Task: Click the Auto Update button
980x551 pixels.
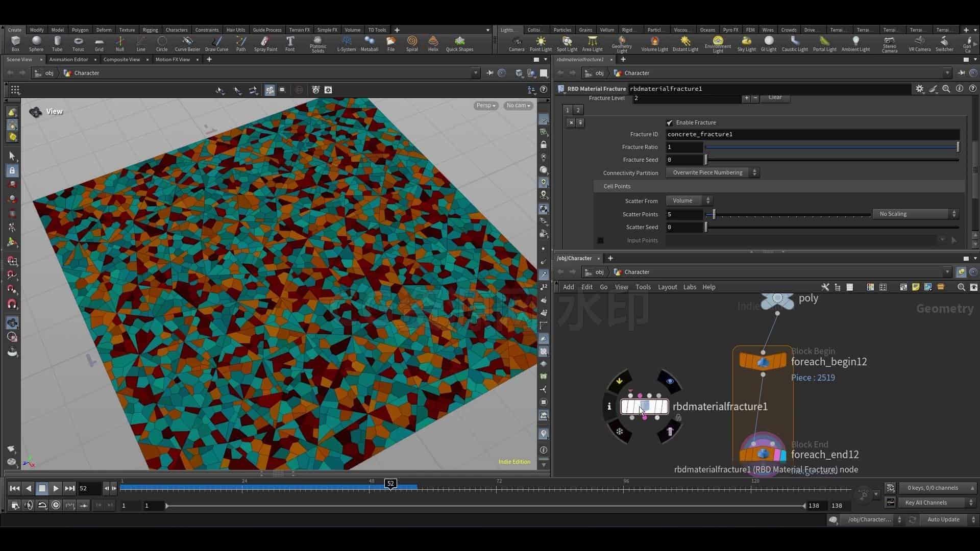Action: (943, 519)
